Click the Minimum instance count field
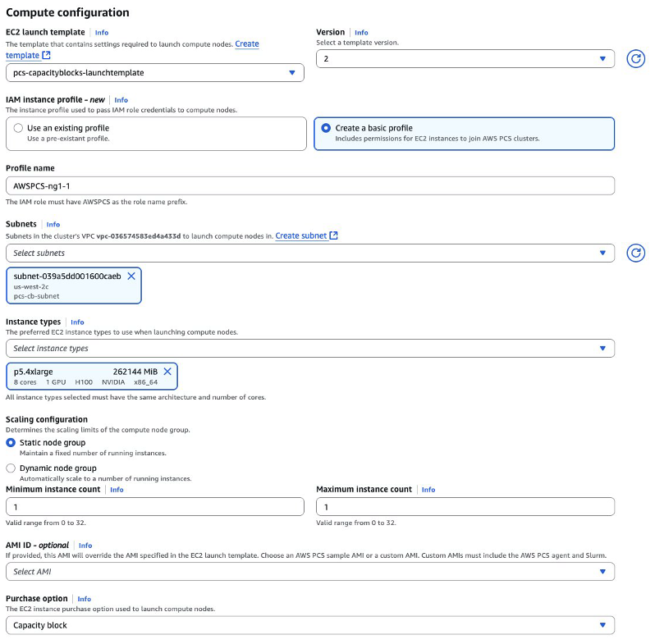 154,508
